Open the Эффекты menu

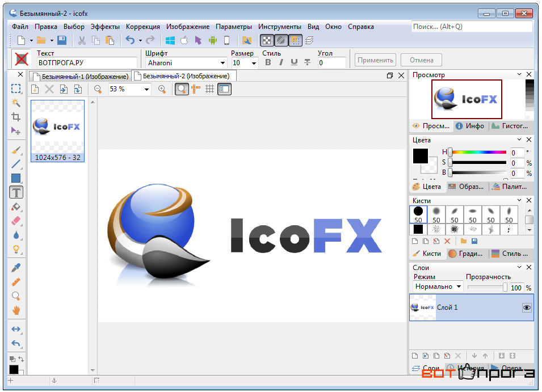click(105, 27)
